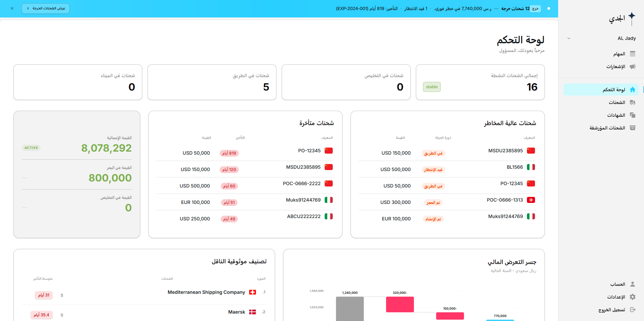Open the shipments truck icon
The image size is (644, 321).
[633, 102]
